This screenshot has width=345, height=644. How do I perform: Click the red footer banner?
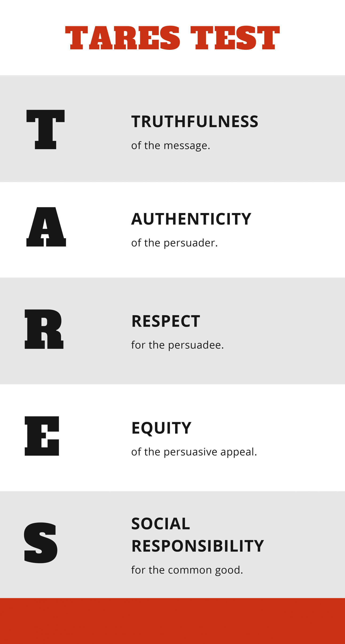pyautogui.click(x=172, y=621)
